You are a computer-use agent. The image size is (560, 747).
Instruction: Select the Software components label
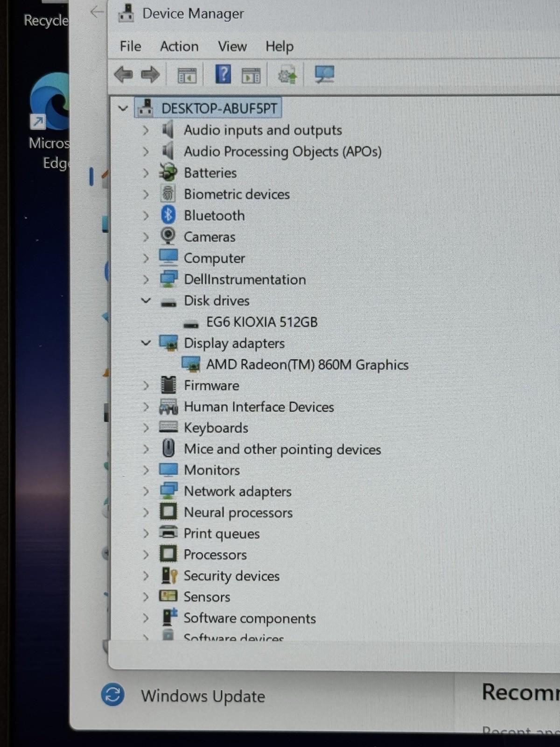coord(250,618)
